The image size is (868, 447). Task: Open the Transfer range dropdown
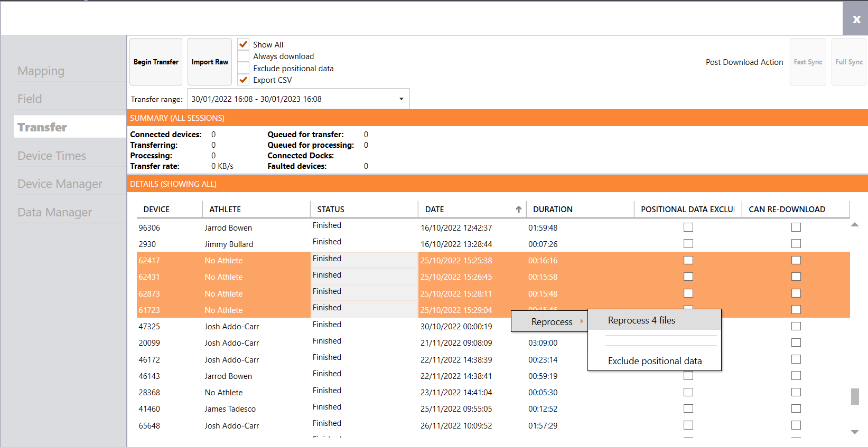401,99
